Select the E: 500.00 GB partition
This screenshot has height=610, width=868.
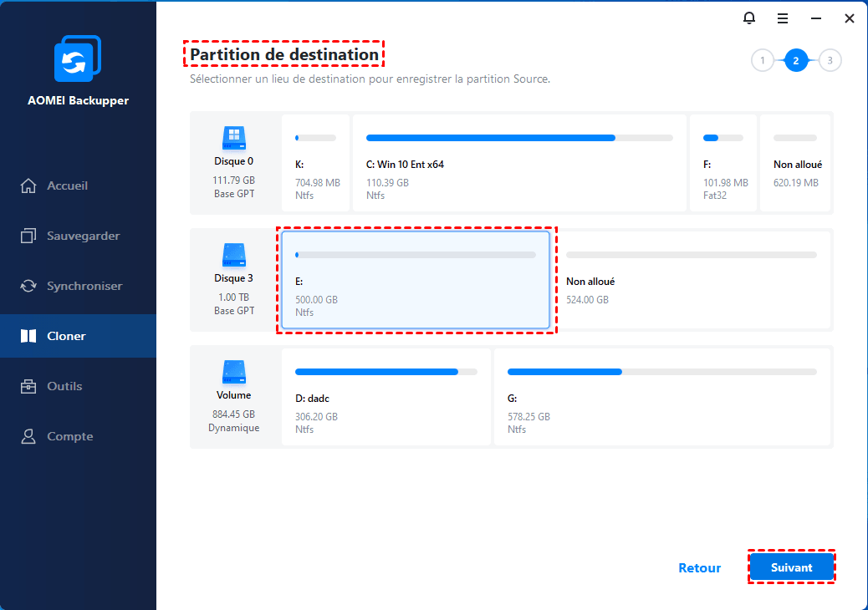pos(416,280)
